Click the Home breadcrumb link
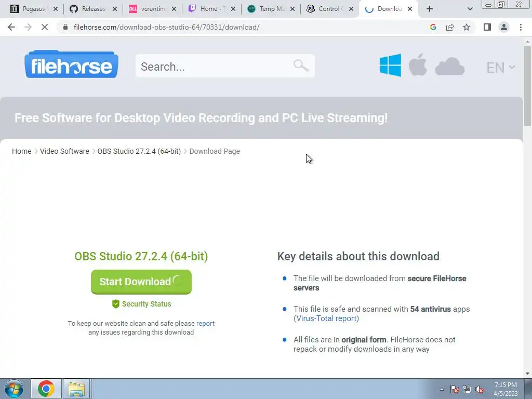532x399 pixels. tap(22, 151)
